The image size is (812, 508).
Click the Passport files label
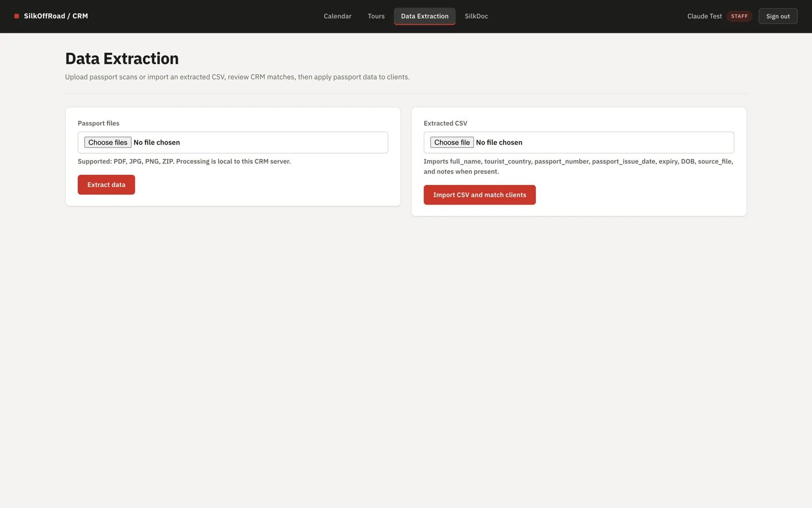[98, 123]
